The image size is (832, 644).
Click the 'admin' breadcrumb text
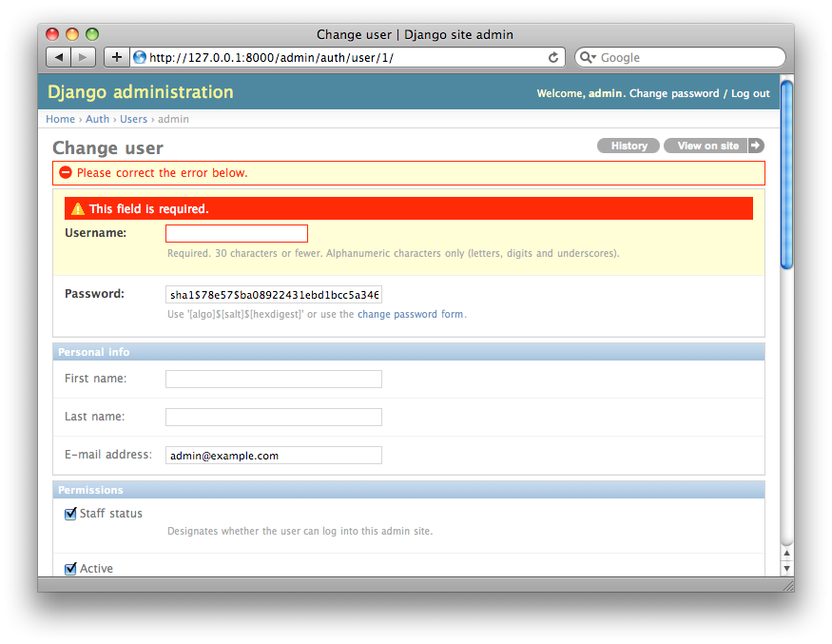173,119
